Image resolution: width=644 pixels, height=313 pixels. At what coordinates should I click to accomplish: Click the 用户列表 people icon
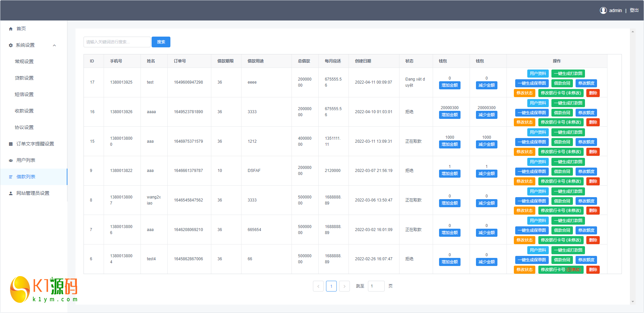coord(11,161)
